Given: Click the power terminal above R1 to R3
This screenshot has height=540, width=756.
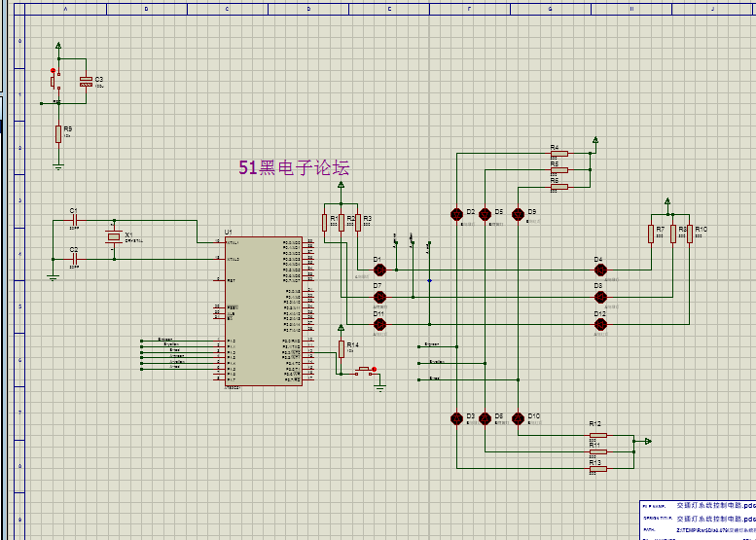Looking at the screenshot, I should (341, 185).
